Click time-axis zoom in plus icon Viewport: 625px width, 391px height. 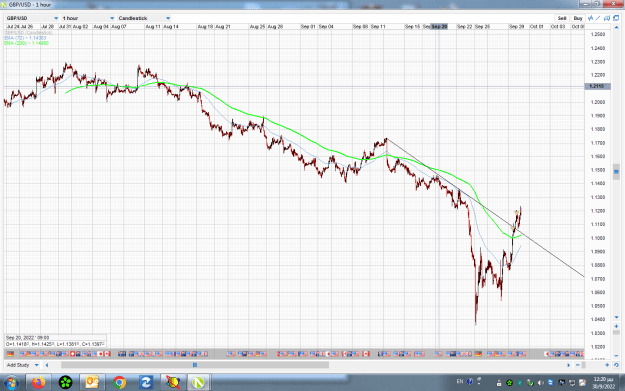click(x=607, y=365)
